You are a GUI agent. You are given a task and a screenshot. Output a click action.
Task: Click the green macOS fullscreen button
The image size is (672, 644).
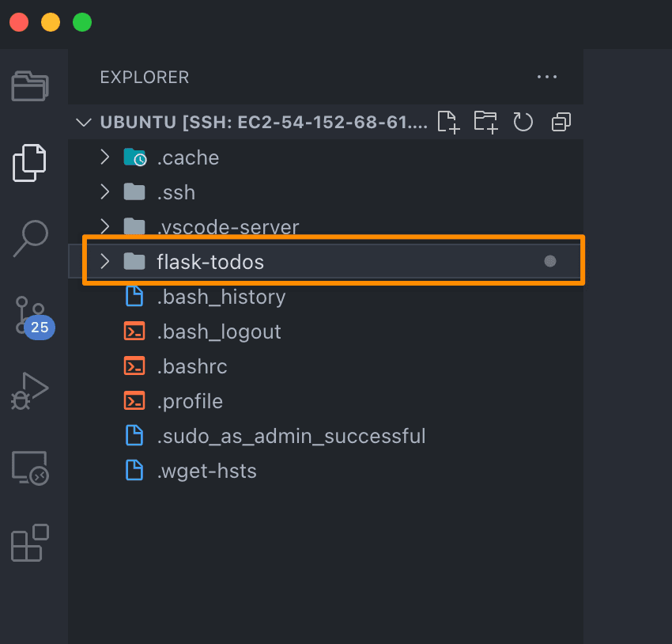pos(82,22)
